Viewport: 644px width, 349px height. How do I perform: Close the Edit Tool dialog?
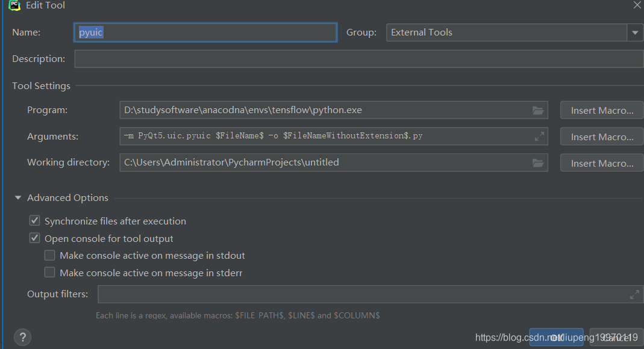pyautogui.click(x=637, y=5)
